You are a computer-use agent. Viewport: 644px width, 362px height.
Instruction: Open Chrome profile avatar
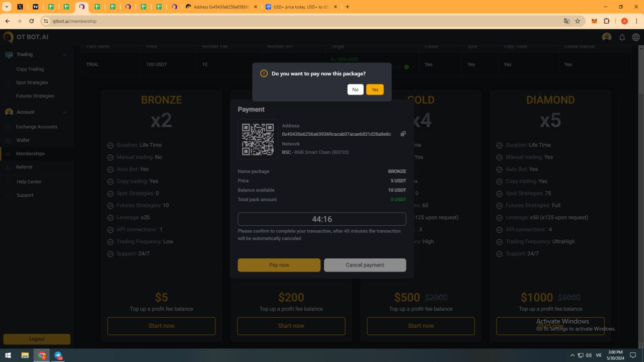tap(624, 21)
